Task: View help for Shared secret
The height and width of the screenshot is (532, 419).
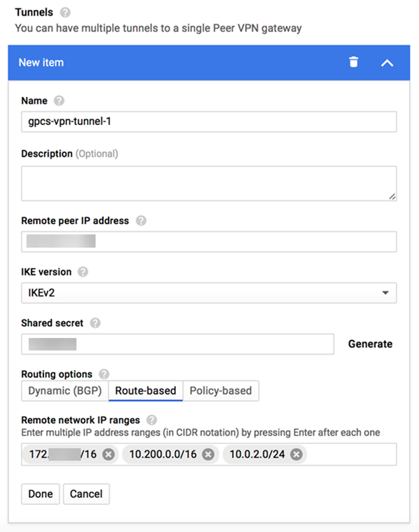Action: pos(95,323)
